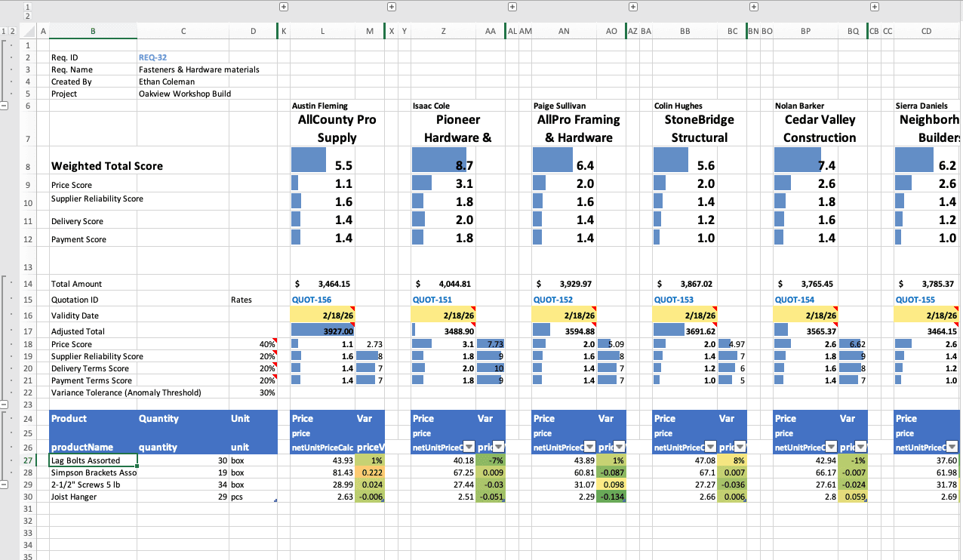Expand the plus button above Cedar Valley columns
Viewport: 963px width, 560px height.
click(x=753, y=6)
